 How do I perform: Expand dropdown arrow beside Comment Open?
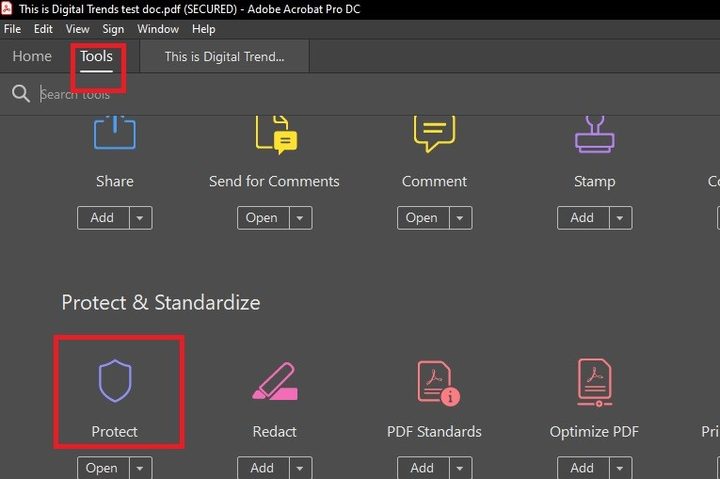click(460, 218)
